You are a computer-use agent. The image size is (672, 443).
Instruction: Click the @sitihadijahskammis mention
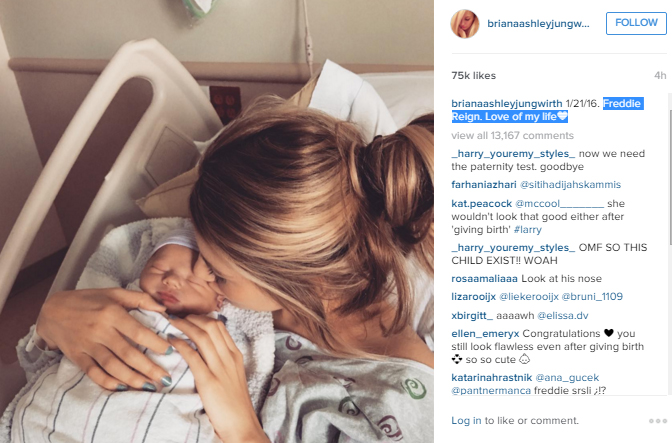570,185
